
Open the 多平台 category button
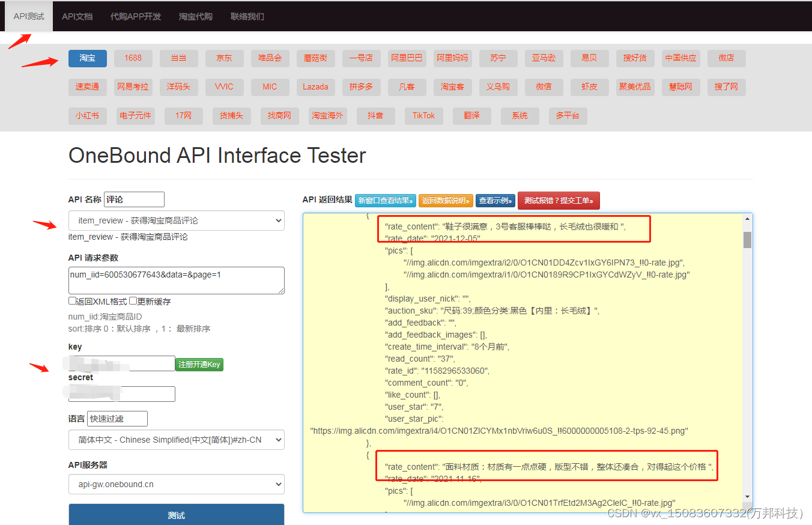[x=568, y=116]
